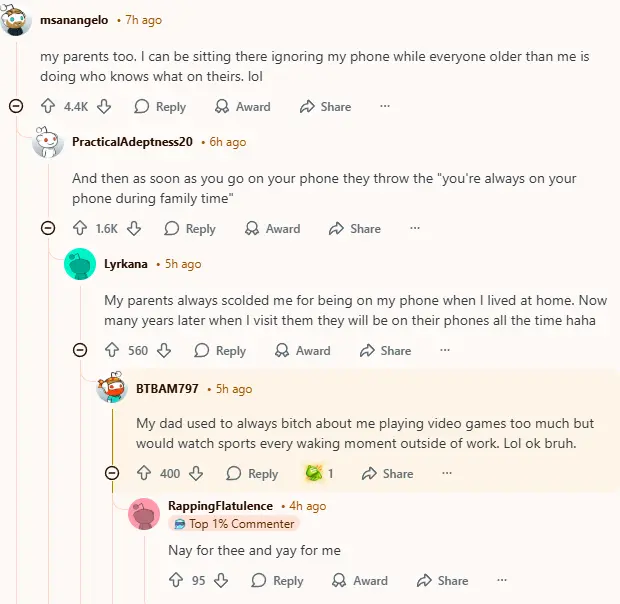The width and height of the screenshot is (620, 604).
Task: Give an award to Lyrkana's comment
Action: coord(302,351)
